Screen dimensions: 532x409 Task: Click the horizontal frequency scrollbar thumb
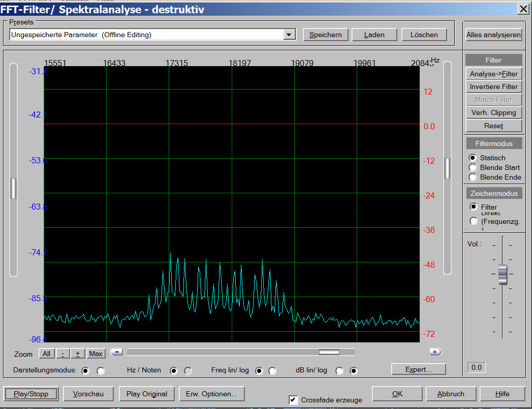pyautogui.click(x=329, y=352)
